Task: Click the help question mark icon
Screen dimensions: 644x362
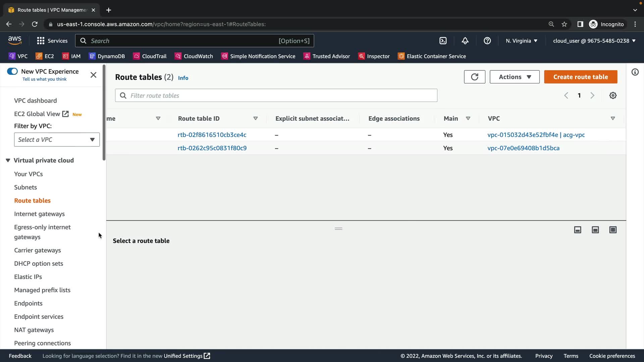Action: [x=487, y=41]
